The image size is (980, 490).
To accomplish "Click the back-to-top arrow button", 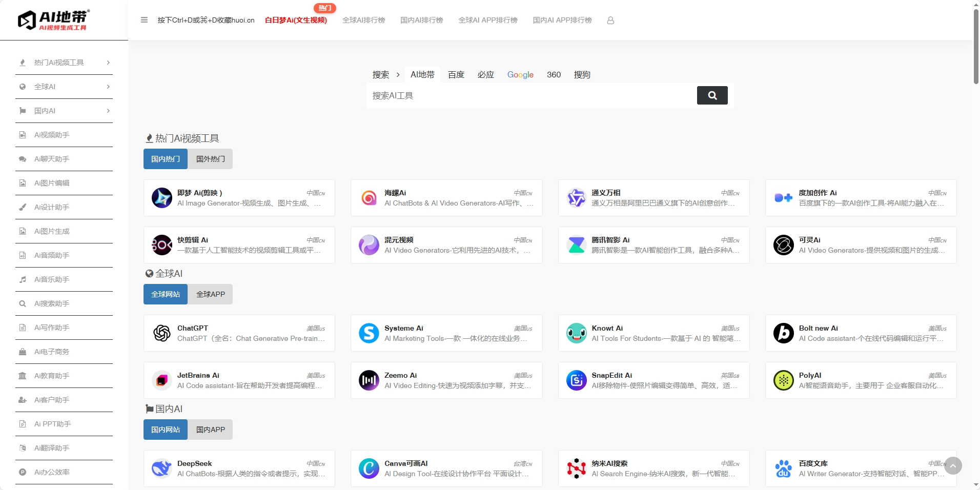I will (953, 465).
